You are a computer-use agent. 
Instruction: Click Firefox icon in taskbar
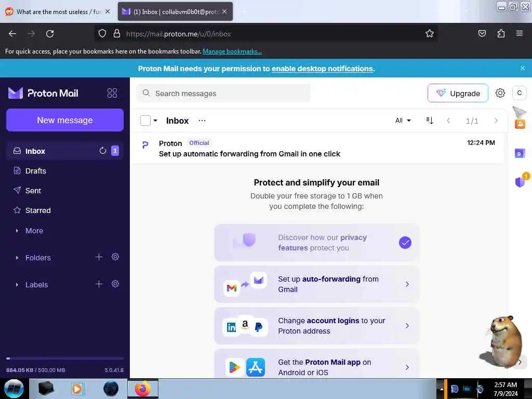click(143, 389)
